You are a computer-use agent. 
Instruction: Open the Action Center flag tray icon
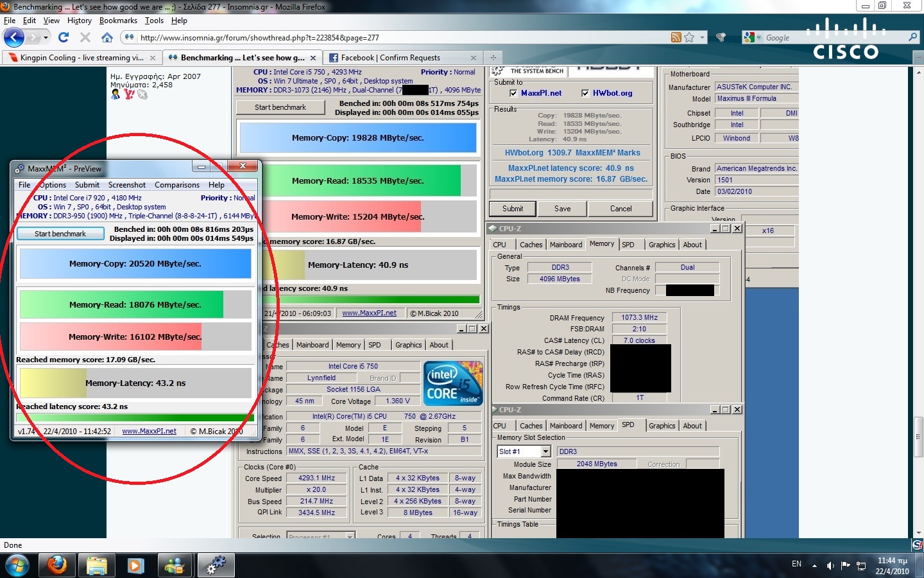[846, 565]
